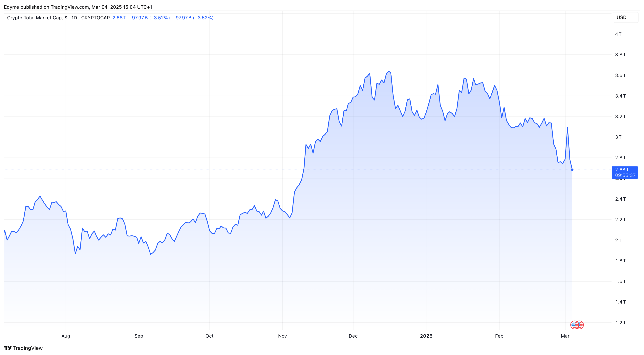Click the 2.2 T price axis label

coord(620,220)
